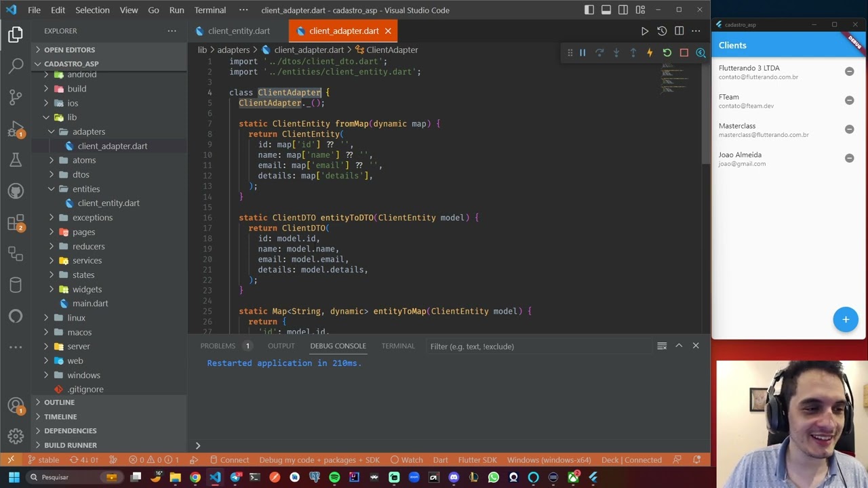Remove Flutterando 3 LTDA client

(x=849, y=71)
